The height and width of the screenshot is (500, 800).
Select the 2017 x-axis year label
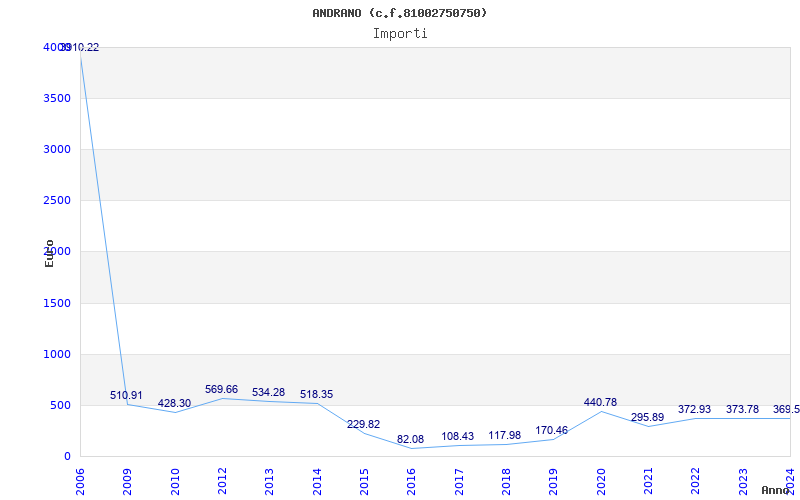tap(459, 482)
